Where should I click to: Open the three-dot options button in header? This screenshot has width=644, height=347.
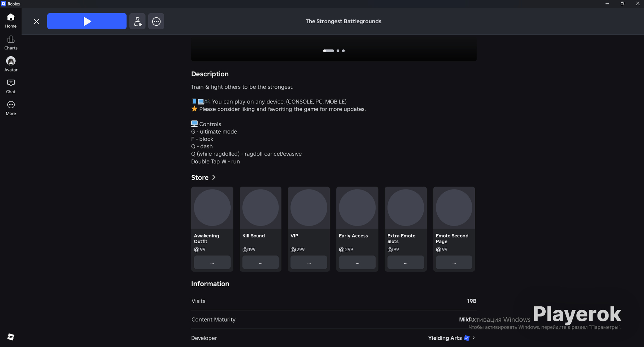click(156, 21)
